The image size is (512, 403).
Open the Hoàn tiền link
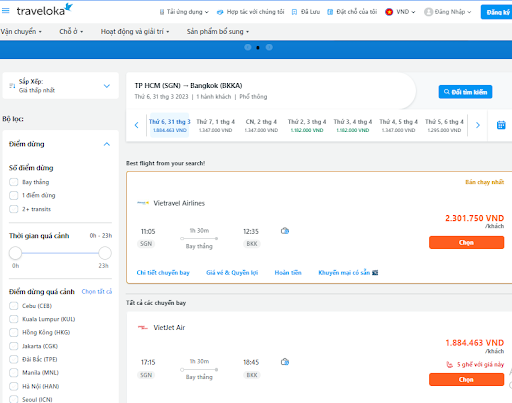pyautogui.click(x=288, y=273)
